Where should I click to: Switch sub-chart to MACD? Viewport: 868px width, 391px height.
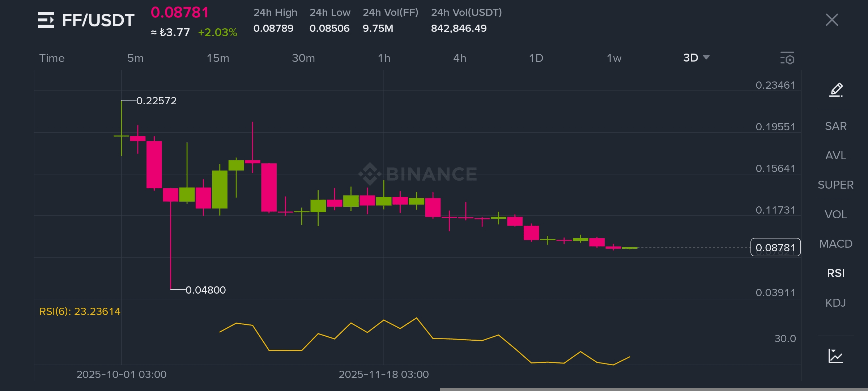click(836, 244)
